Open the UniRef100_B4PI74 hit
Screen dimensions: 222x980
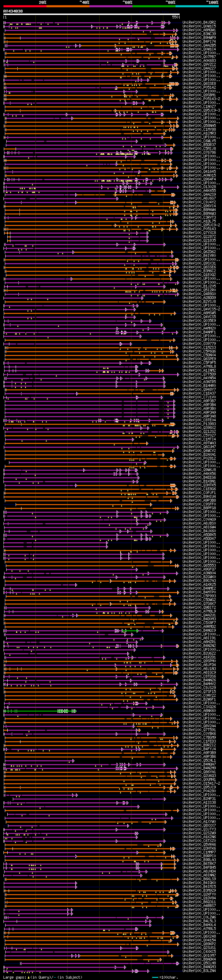[199, 41]
